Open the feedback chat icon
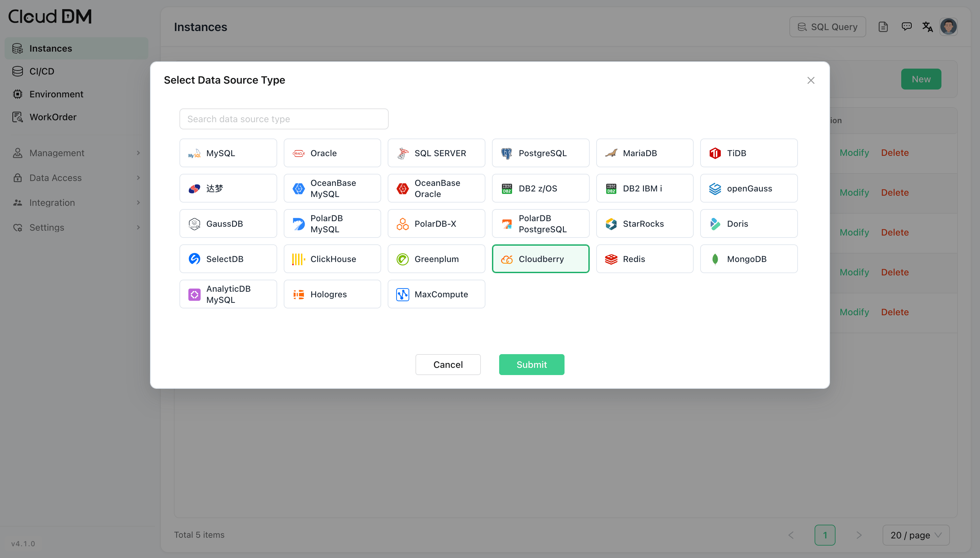 click(906, 26)
